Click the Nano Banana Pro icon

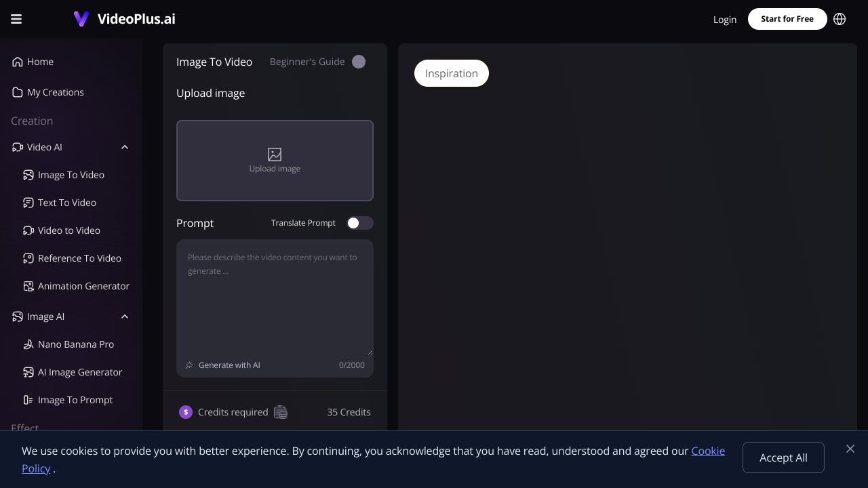pos(28,344)
